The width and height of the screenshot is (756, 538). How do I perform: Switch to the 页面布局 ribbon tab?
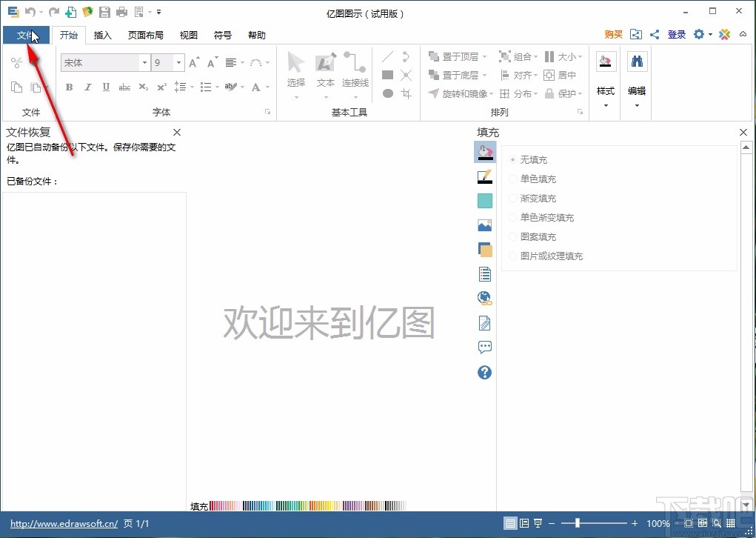coord(145,36)
